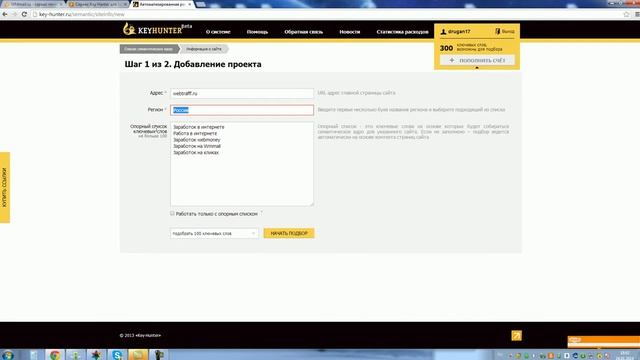Switch to the first browser tab

(x=33, y=4)
